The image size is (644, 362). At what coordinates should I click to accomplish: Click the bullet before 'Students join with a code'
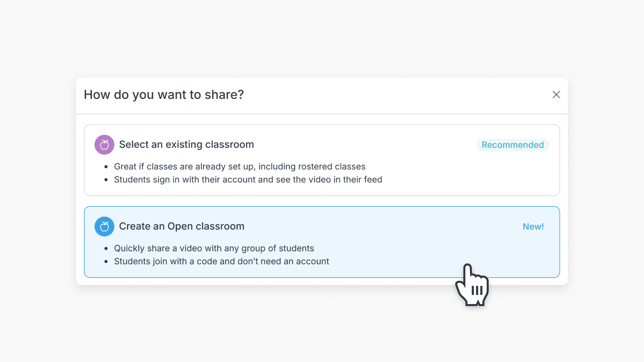click(106, 261)
